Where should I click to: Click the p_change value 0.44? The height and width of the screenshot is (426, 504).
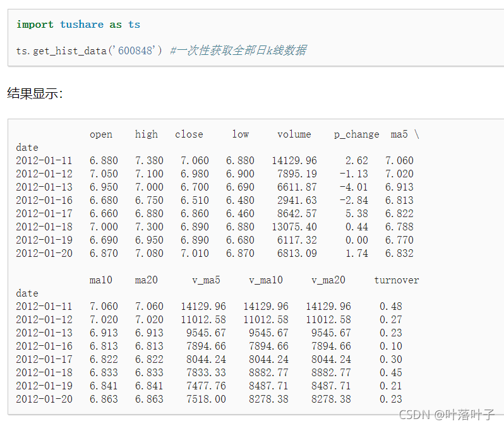point(356,227)
